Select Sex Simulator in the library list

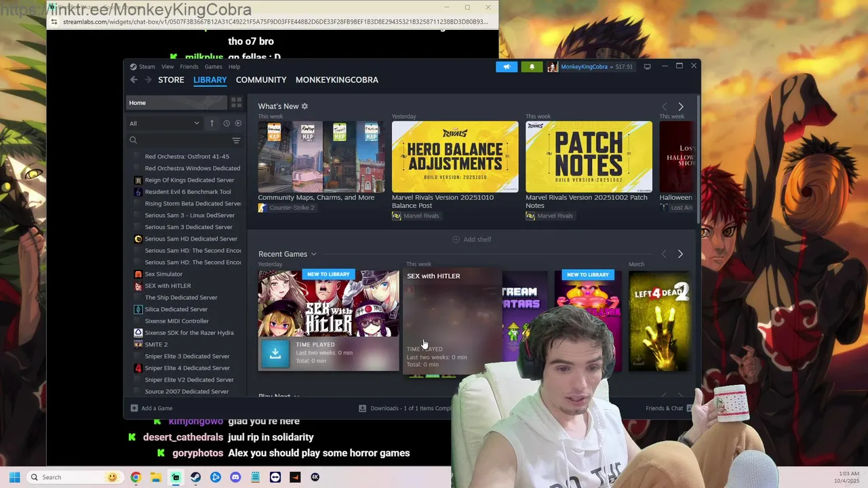click(x=163, y=274)
